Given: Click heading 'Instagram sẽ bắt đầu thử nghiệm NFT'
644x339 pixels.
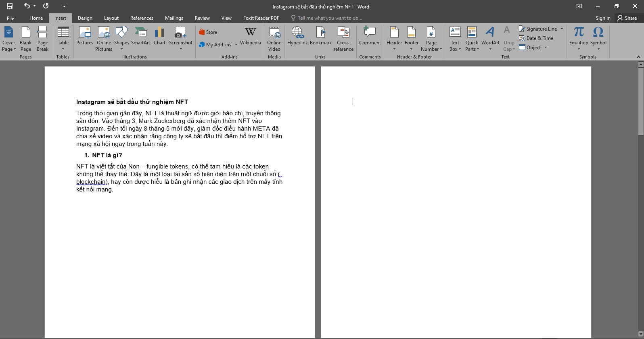Looking at the screenshot, I should pos(132,102).
